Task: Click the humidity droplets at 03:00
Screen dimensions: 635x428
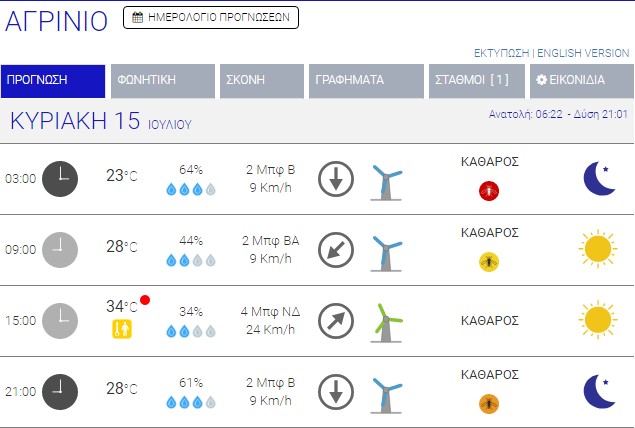Action: [190, 189]
